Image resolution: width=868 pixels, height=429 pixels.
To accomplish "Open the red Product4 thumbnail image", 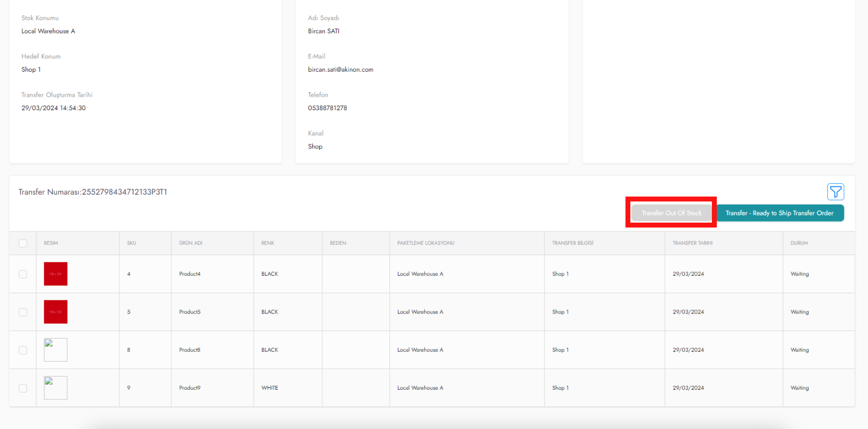I will pyautogui.click(x=55, y=274).
